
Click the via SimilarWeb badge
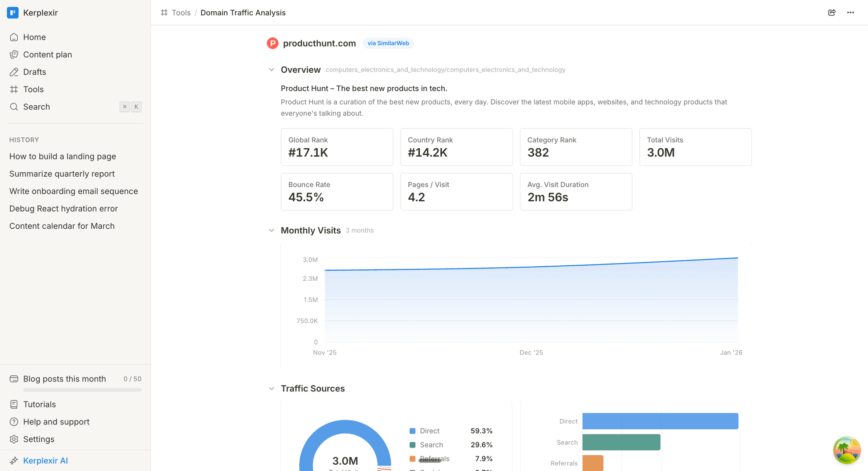pyautogui.click(x=388, y=43)
